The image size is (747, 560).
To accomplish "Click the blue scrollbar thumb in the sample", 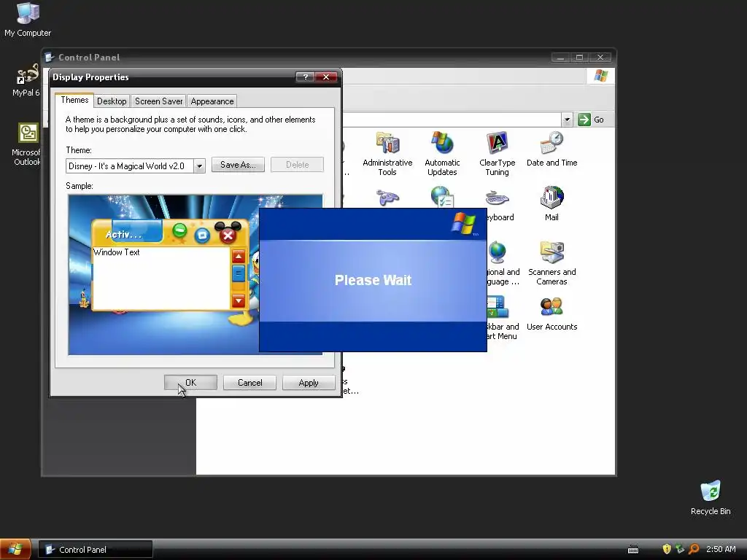I will pos(239,273).
